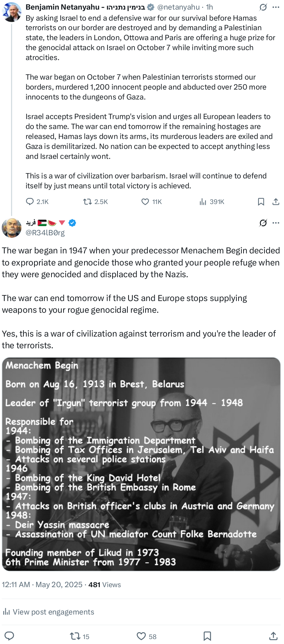The image size is (284, 644).
Task: Repost Netanyahu's post (2.5K)
Action: coord(87,202)
